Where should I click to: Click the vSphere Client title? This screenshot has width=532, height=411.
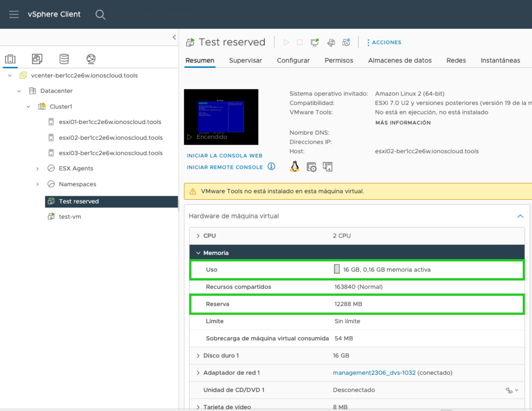54,14
